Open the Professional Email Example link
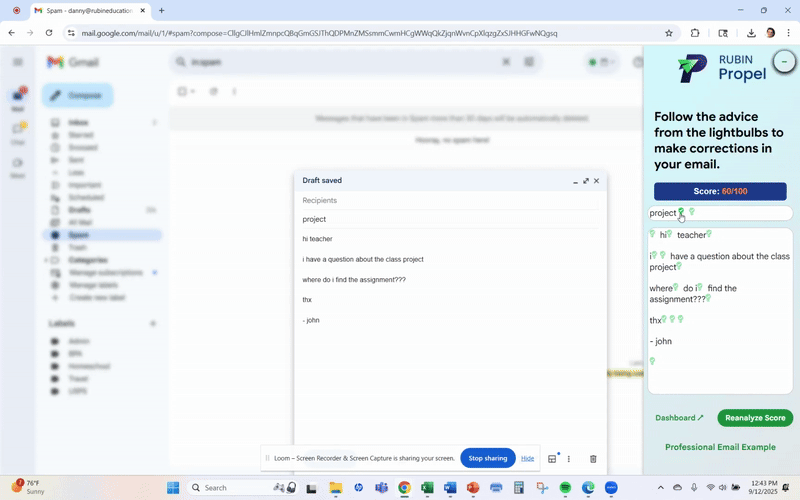This screenshot has height=500, width=800. click(720, 447)
